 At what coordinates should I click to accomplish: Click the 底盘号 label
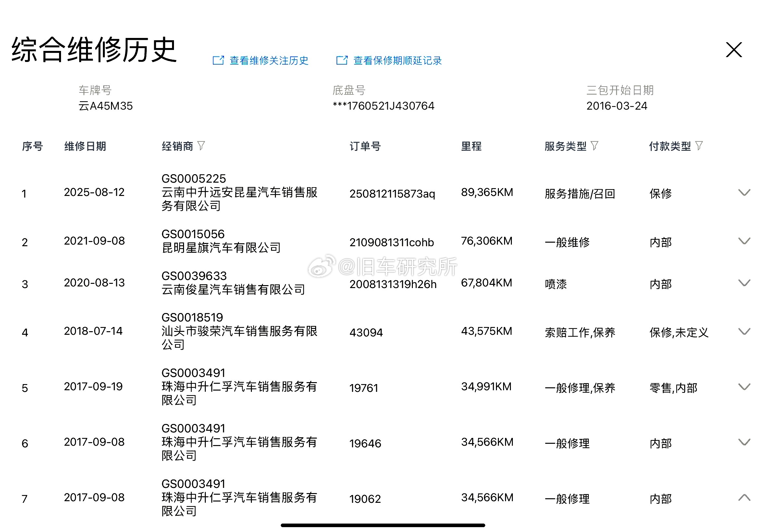[349, 90]
